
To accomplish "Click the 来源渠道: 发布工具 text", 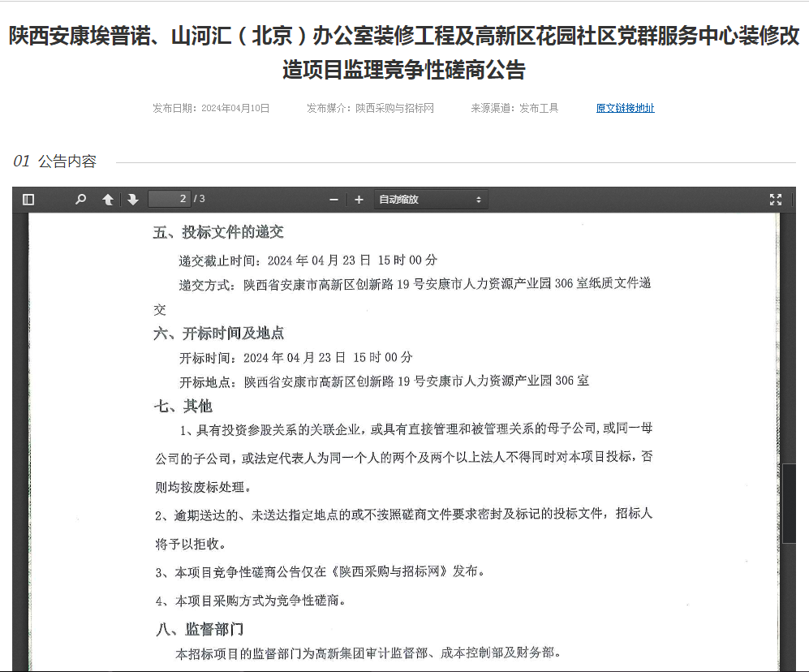I will coord(514,108).
